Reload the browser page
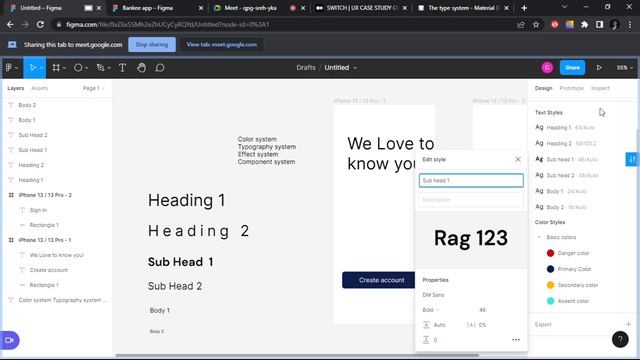 tap(40, 24)
